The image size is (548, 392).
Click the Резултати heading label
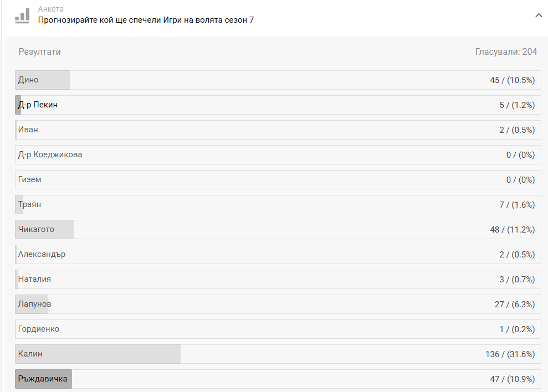pyautogui.click(x=40, y=51)
